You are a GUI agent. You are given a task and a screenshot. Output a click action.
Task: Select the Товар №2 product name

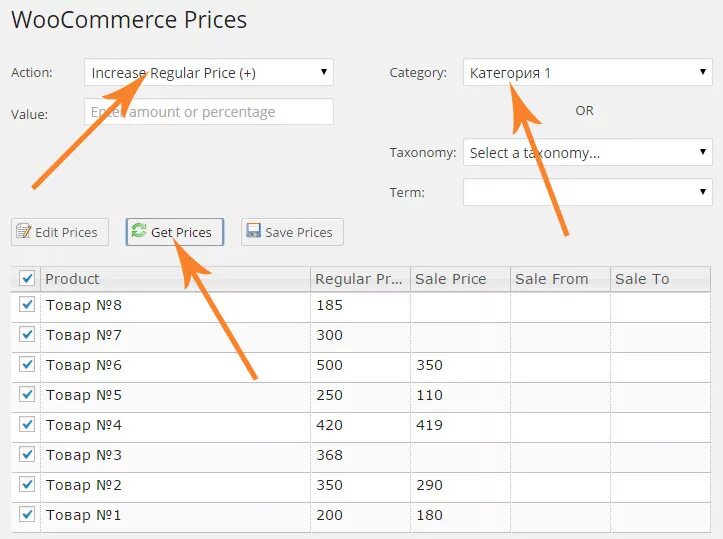pyautogui.click(x=83, y=485)
